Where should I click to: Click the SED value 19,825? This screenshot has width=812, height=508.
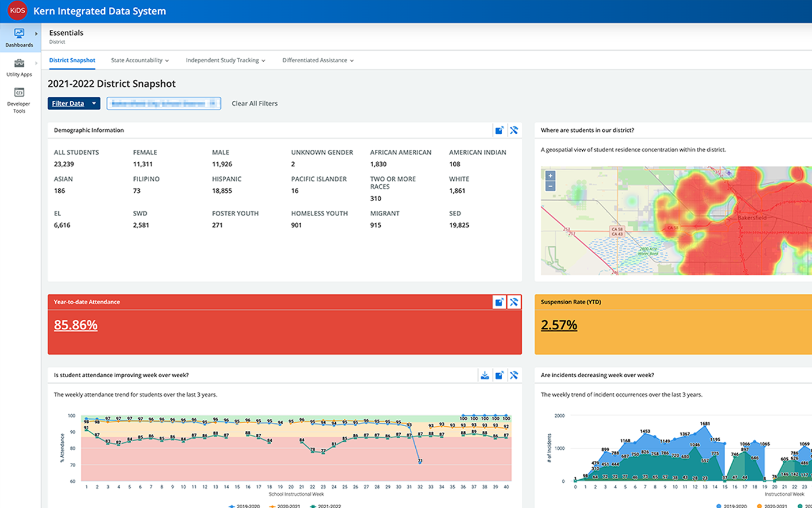click(x=459, y=225)
